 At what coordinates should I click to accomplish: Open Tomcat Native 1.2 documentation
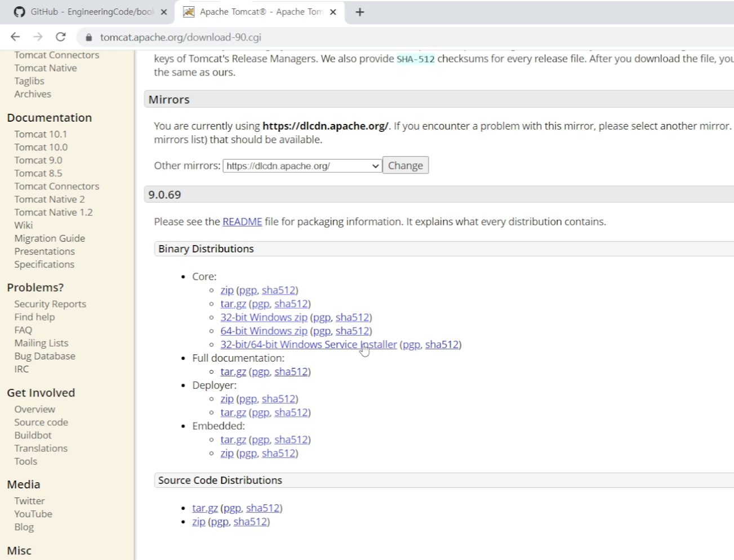tap(54, 212)
